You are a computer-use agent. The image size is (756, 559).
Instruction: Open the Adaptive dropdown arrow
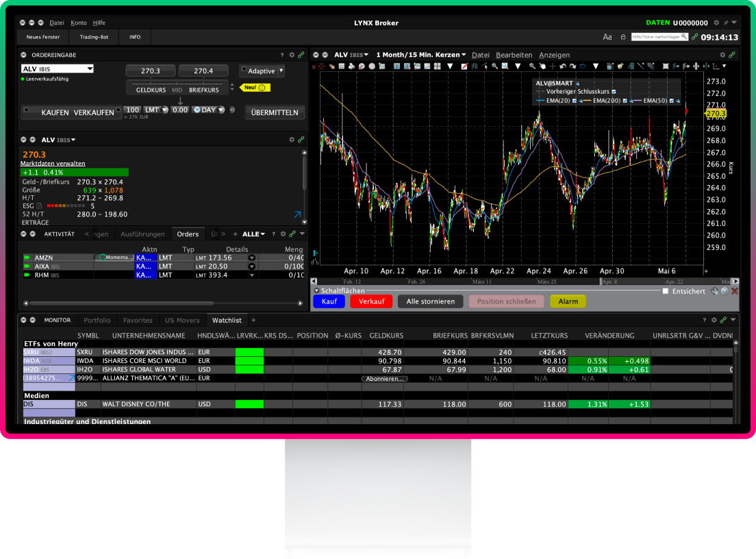point(281,71)
